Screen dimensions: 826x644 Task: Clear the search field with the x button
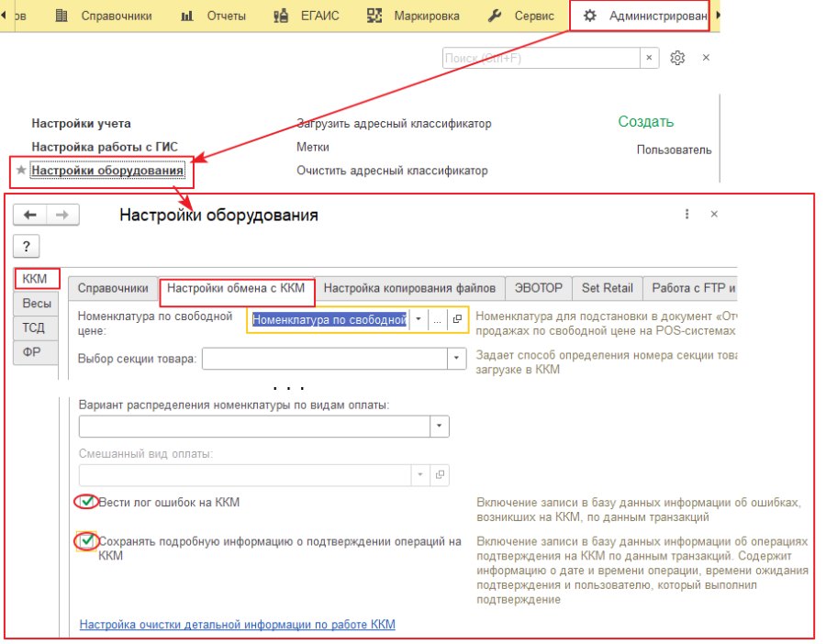(x=649, y=58)
